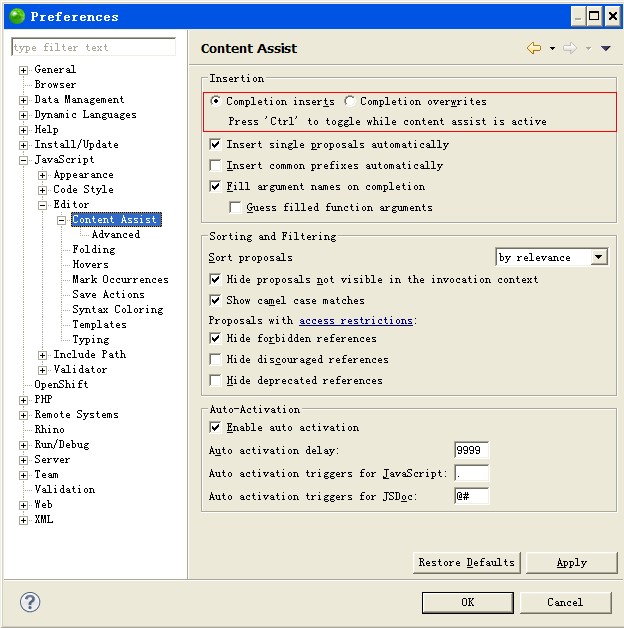Viewport: 624px width, 628px height.
Task: Click the Auto activation delay field
Action: (471, 450)
